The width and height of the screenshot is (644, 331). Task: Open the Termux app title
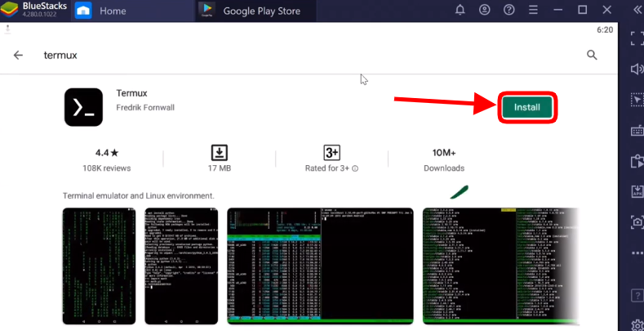(131, 93)
